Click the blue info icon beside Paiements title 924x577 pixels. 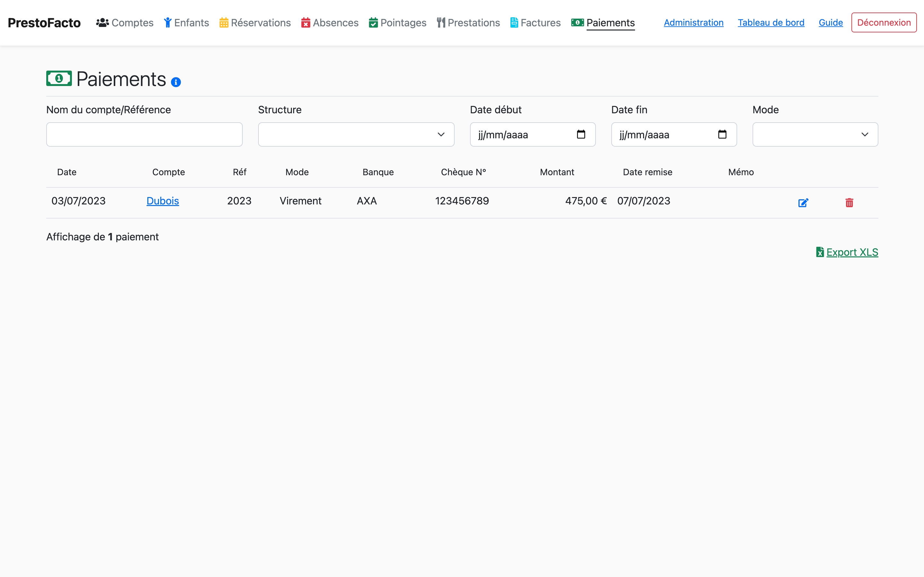coord(176,82)
